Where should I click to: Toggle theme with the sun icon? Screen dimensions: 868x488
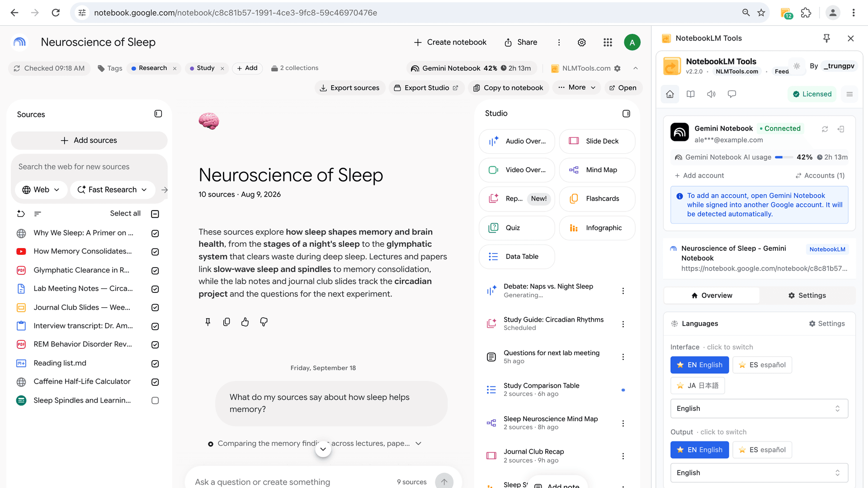coord(797,66)
